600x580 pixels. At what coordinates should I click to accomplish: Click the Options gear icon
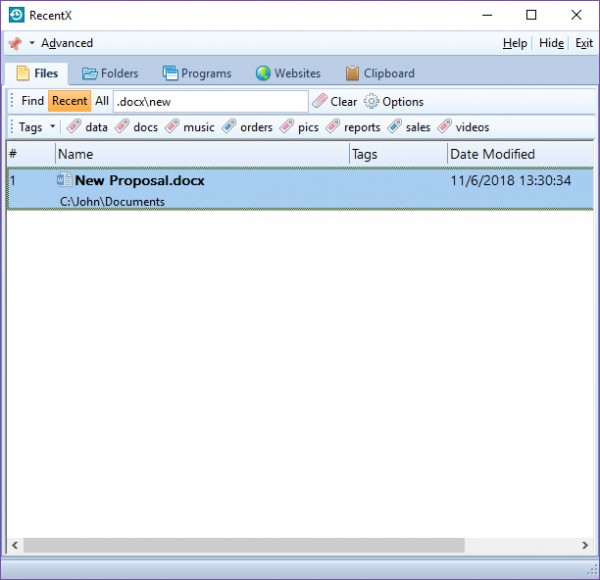click(371, 101)
